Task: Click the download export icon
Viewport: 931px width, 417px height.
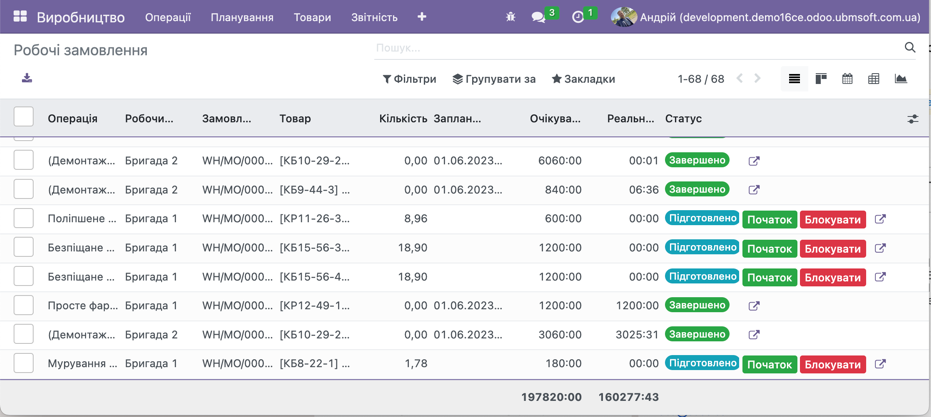Action: coord(27,78)
